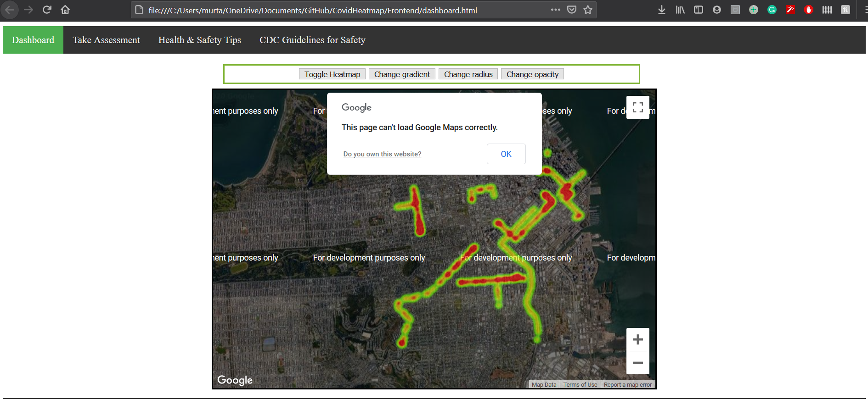
Task: Open the page actions three-dot menu
Action: 555,10
